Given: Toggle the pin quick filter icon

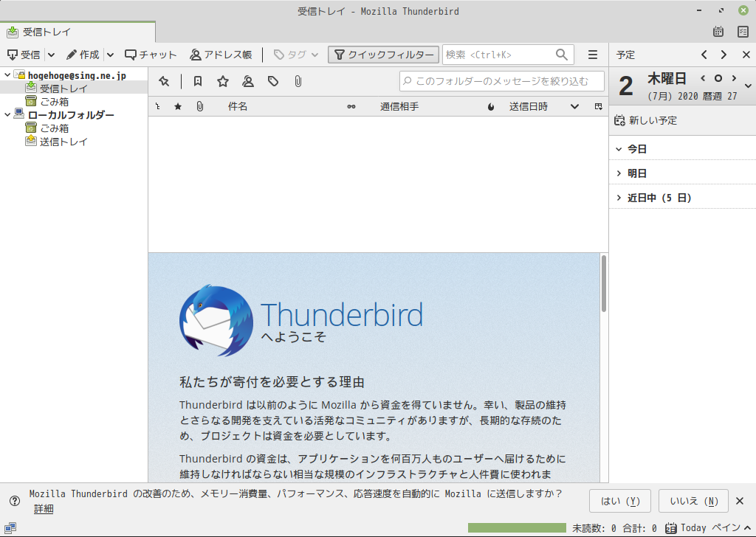Looking at the screenshot, I should [x=165, y=81].
